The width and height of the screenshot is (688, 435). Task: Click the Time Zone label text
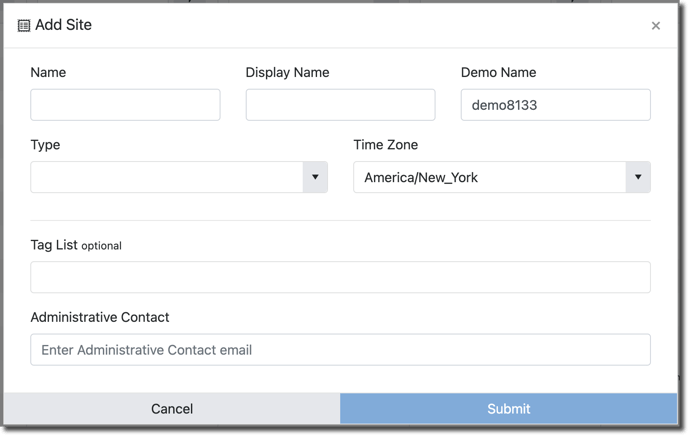386,145
